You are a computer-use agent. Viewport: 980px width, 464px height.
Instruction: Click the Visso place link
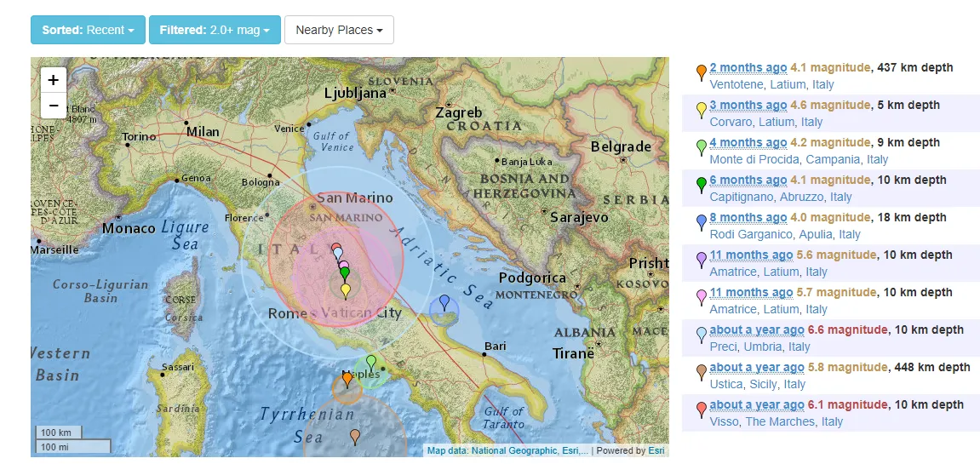pos(724,422)
